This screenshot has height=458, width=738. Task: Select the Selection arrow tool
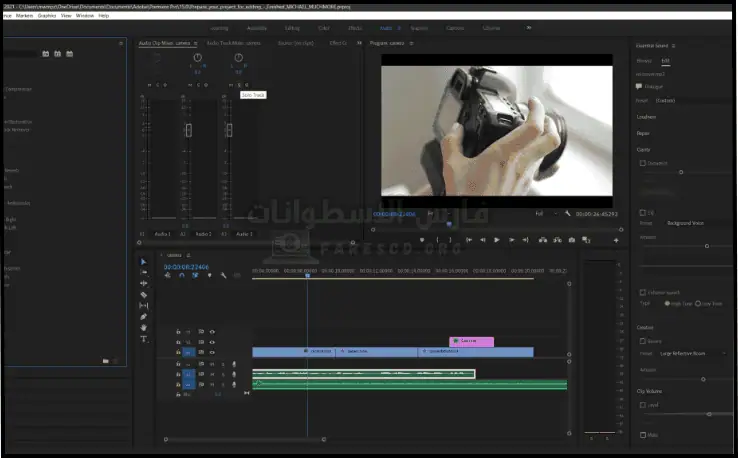pos(143,263)
